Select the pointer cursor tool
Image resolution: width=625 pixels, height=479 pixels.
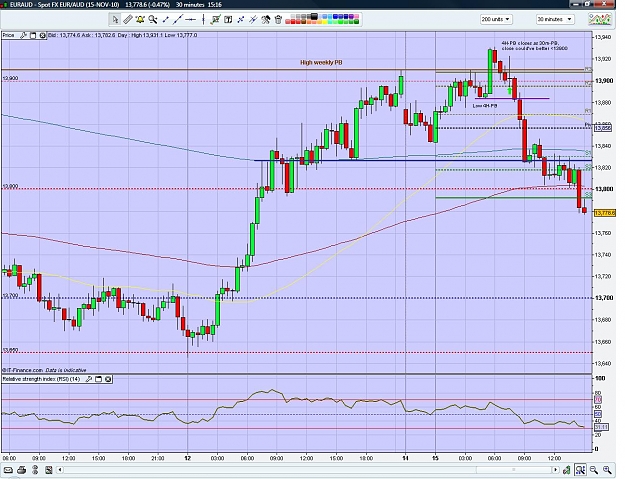point(115,19)
